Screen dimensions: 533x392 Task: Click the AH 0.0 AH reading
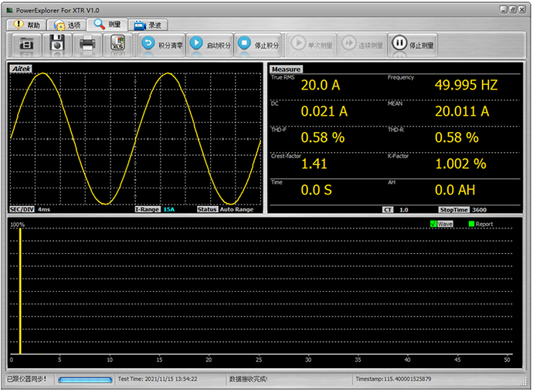[x=455, y=190]
